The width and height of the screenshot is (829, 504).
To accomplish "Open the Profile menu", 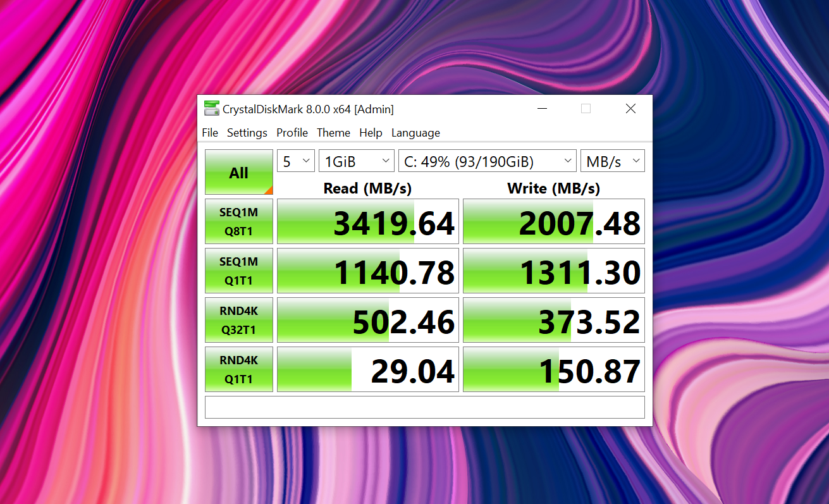I will pyautogui.click(x=292, y=133).
